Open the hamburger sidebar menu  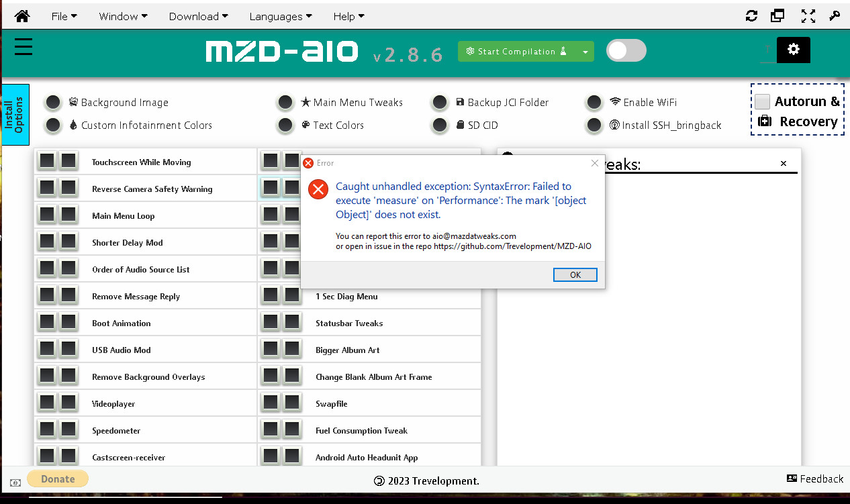(23, 47)
